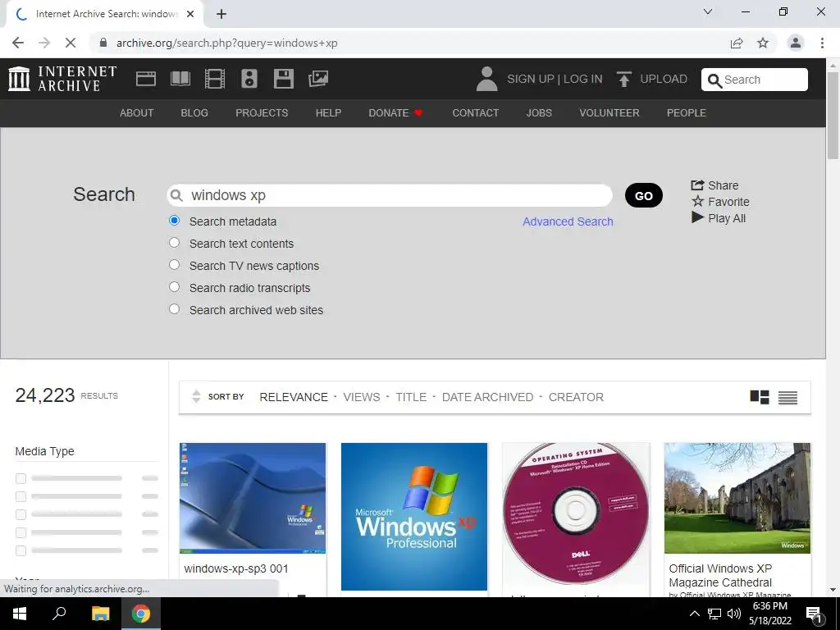Open the CONTACT menu item
Image resolution: width=840 pixels, height=630 pixels.
pos(475,113)
